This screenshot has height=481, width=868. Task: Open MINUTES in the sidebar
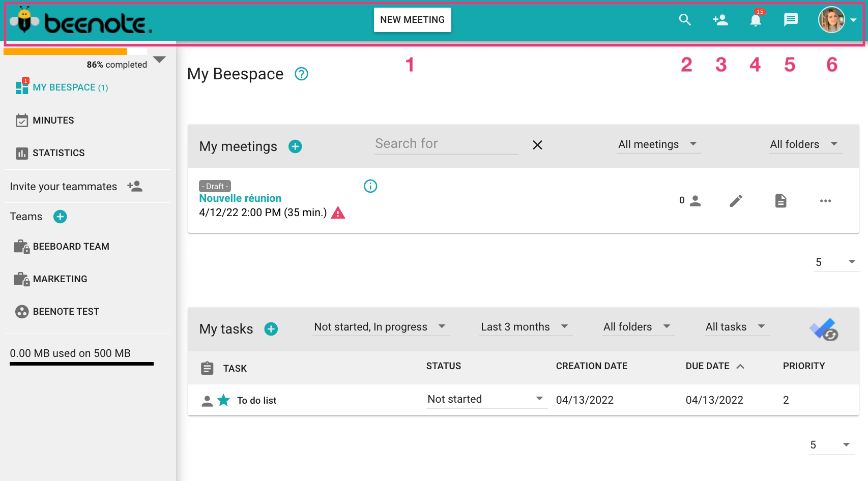pos(53,121)
